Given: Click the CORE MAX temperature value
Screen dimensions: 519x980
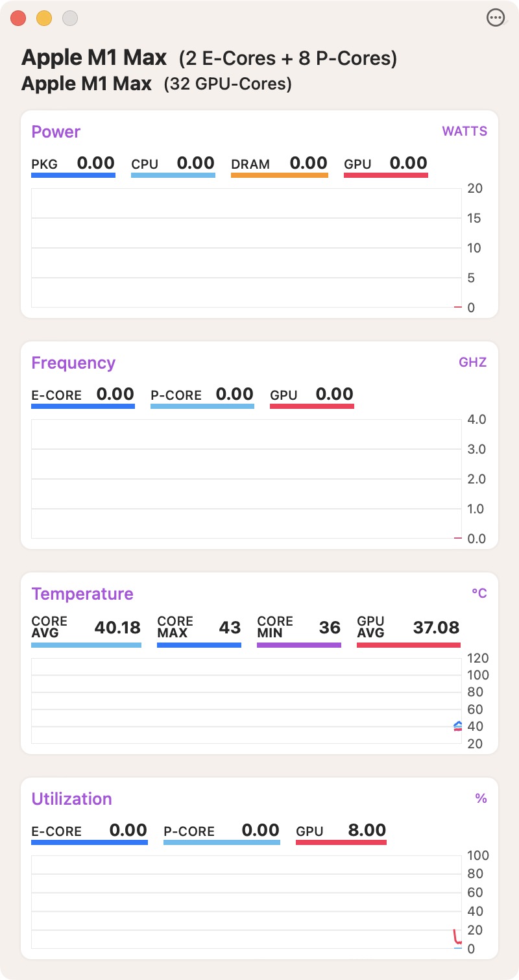Looking at the screenshot, I should tap(230, 628).
